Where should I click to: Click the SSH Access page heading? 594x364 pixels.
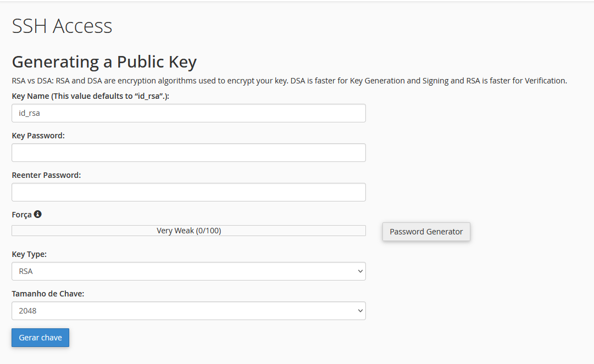click(x=62, y=26)
